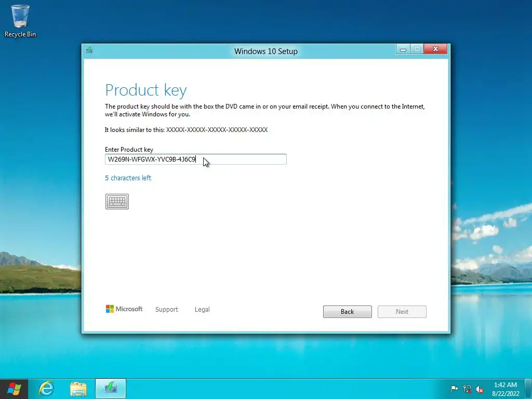Open the Support link
The image size is (532, 399).
(167, 310)
